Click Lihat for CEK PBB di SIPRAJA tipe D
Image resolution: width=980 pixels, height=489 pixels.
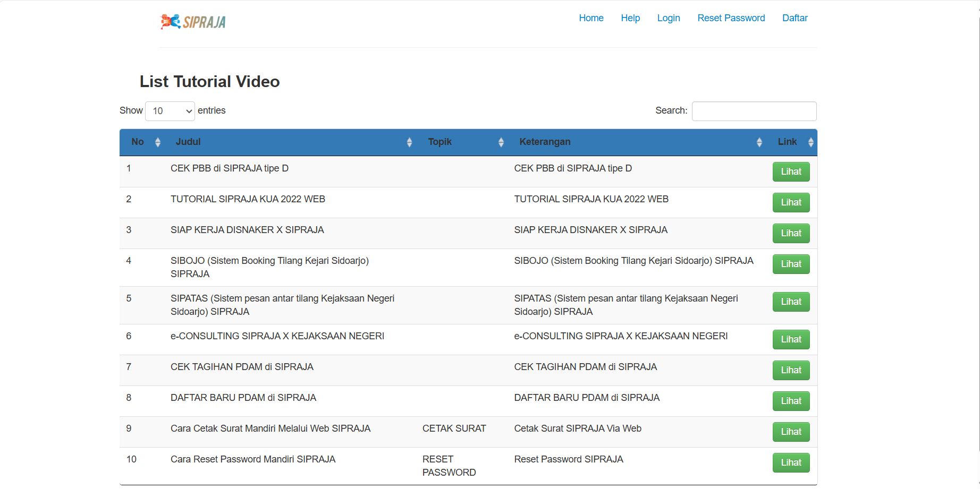pyautogui.click(x=791, y=171)
